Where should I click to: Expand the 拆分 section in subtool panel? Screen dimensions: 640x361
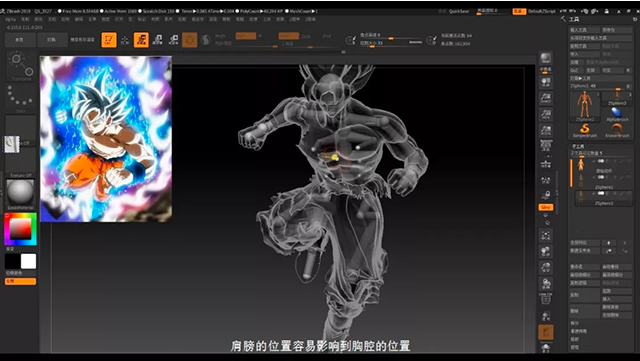(575, 323)
